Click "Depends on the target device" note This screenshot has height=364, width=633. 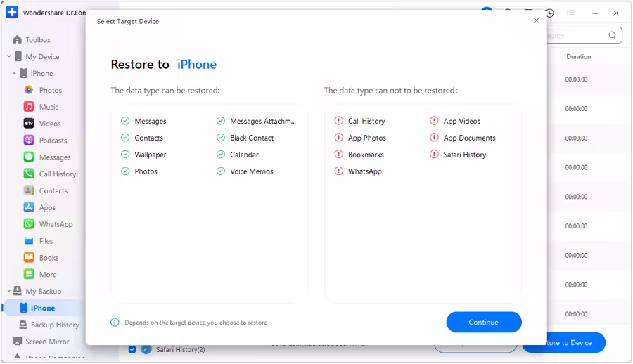(196, 323)
